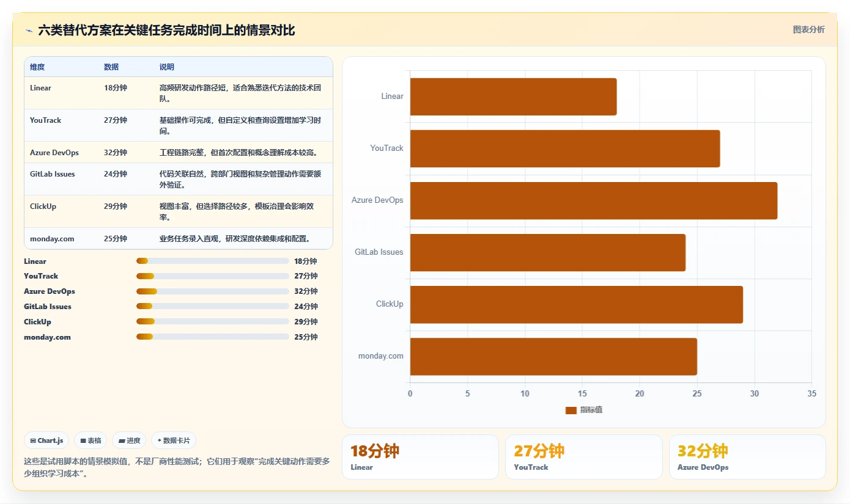Image resolution: width=850 pixels, height=504 pixels.
Task: Click the Azure DevOps progress bar
Action: [213, 291]
